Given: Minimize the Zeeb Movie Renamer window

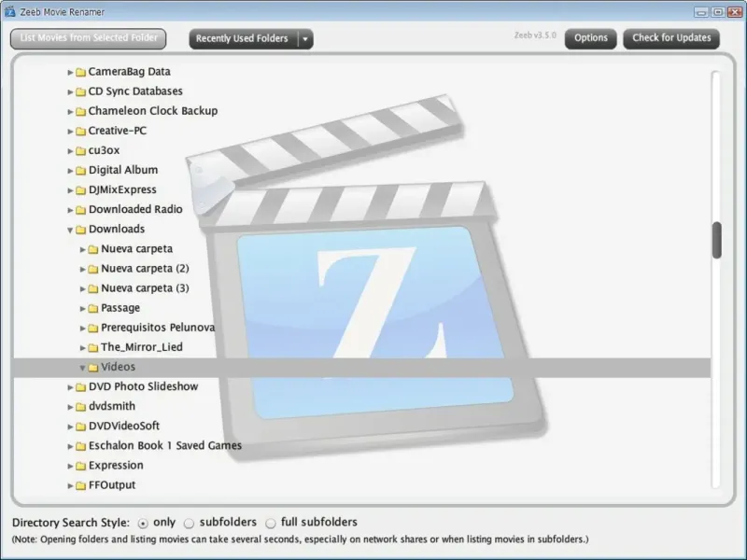Looking at the screenshot, I should pos(701,12).
